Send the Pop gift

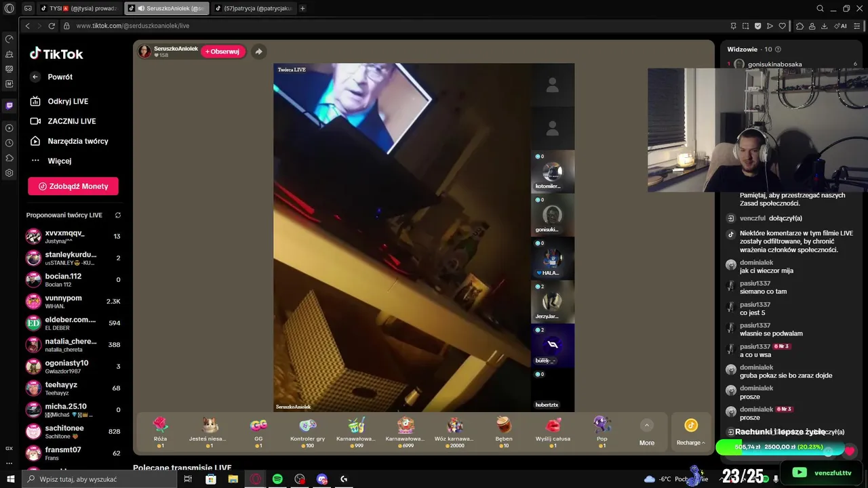[602, 431]
